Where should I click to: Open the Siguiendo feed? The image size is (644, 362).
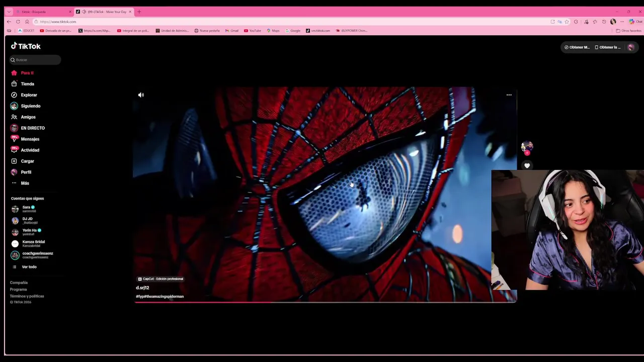(x=26, y=106)
